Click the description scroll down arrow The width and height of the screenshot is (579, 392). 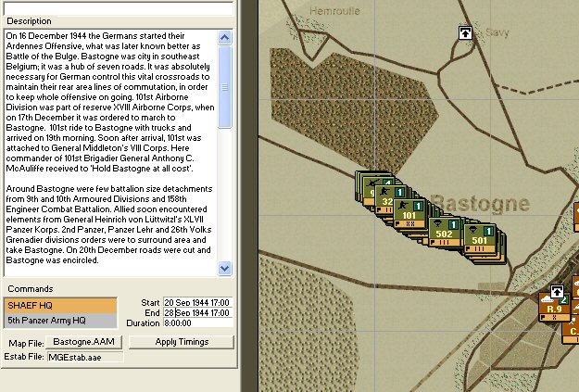[x=225, y=268]
